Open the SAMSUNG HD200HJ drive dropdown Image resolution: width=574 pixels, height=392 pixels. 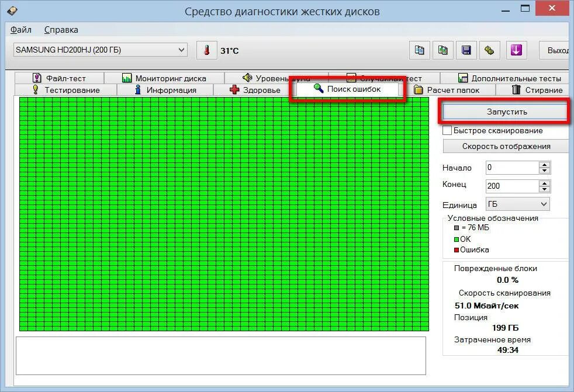(x=101, y=50)
